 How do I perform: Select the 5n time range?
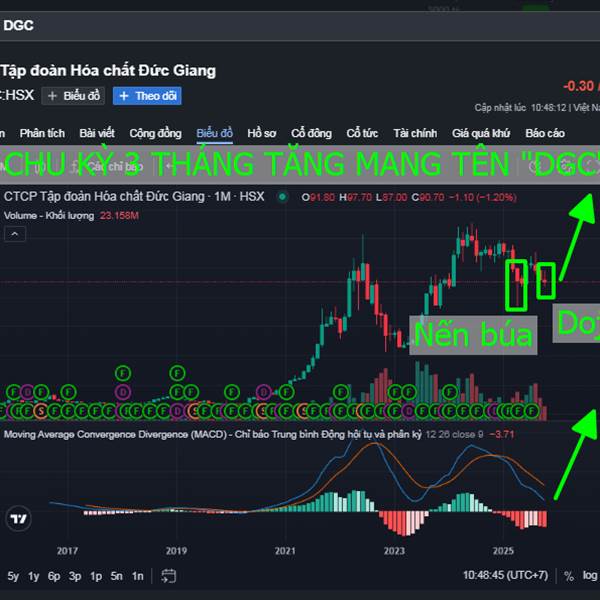[116, 576]
